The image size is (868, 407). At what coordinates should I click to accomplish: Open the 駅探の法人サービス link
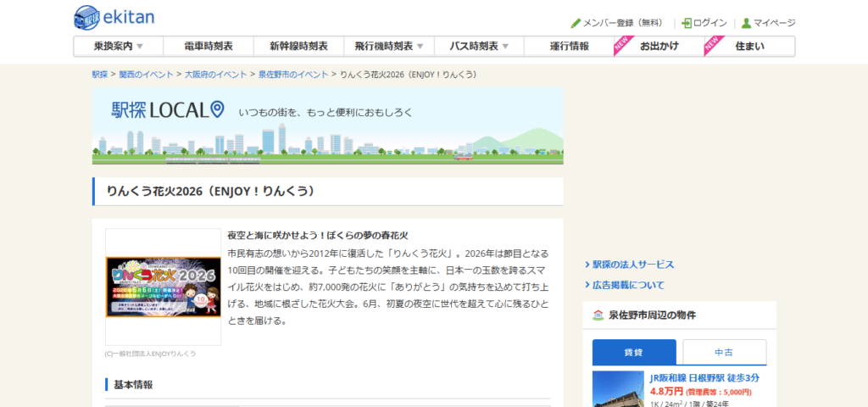[633, 265]
